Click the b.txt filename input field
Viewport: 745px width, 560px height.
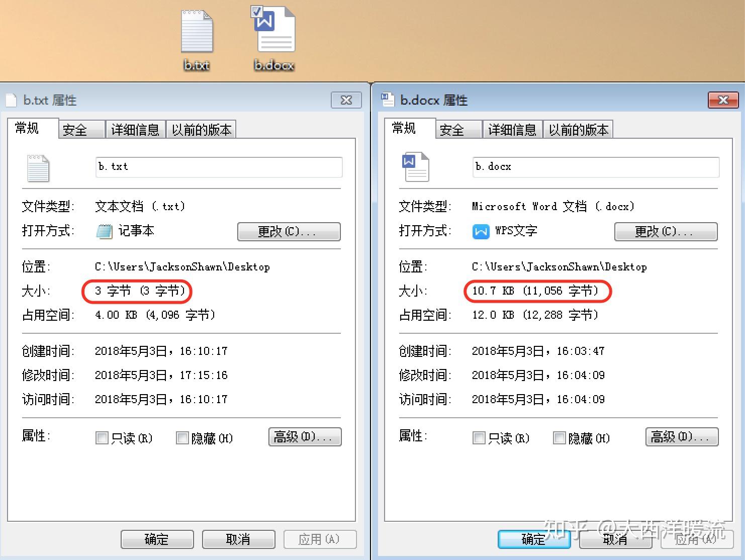[x=219, y=167]
